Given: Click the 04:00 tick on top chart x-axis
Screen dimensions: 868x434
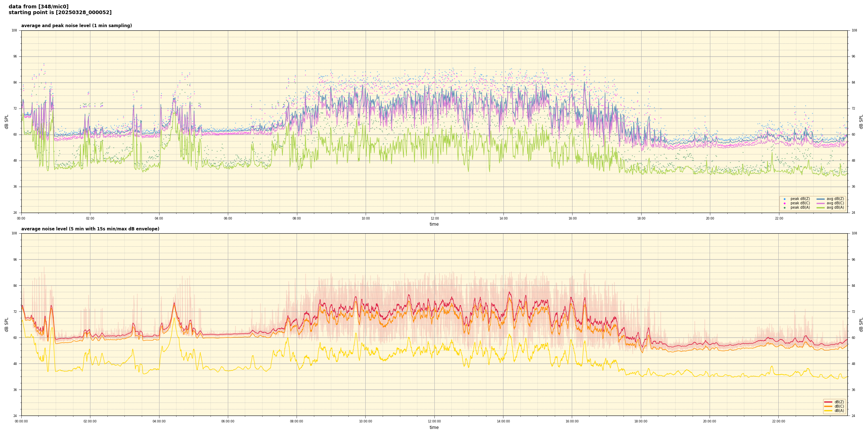Looking at the screenshot, I should [159, 218].
